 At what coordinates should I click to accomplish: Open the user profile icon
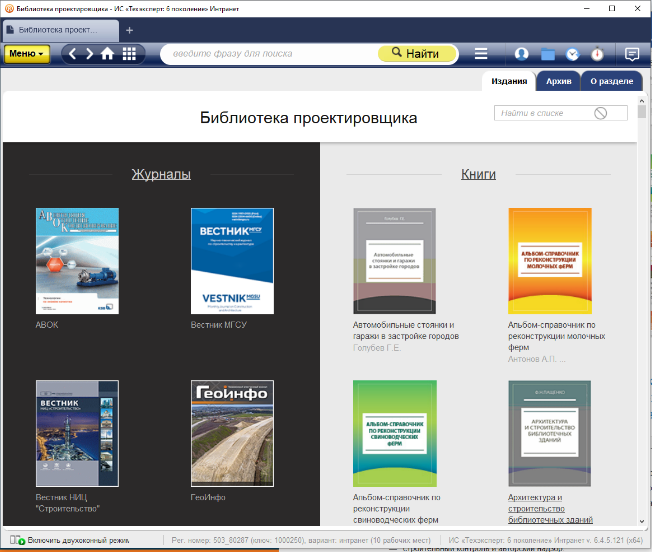(x=522, y=54)
